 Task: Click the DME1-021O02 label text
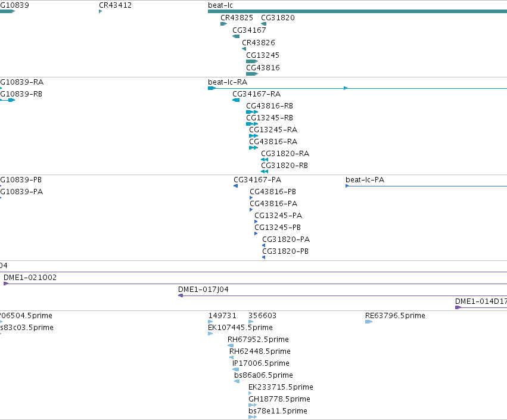point(30,278)
